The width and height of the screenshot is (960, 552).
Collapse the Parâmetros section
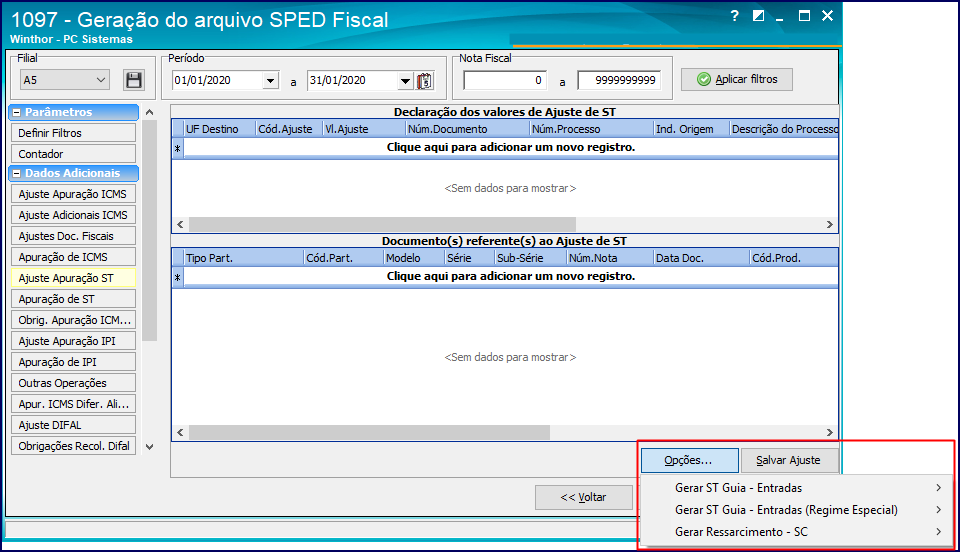pyautogui.click(x=17, y=113)
